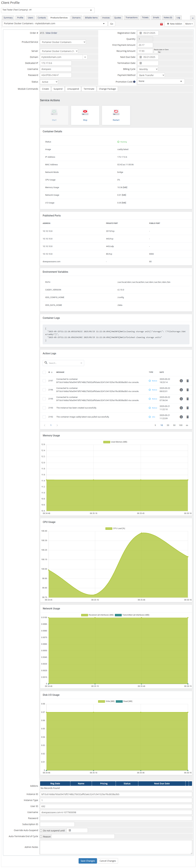Open the Product/Service dropdown
The height and width of the screenshot is (868, 196).
pyautogui.click(x=63, y=42)
